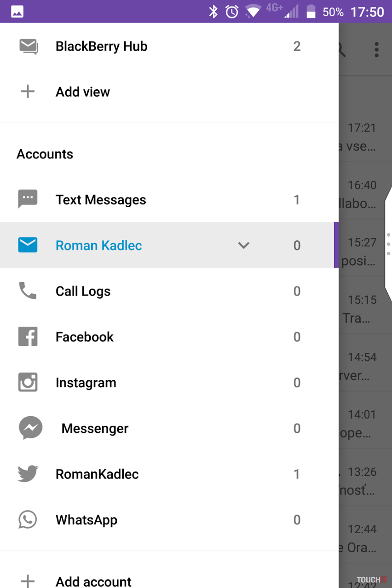Viewport: 392px width, 588px height.
Task: Select the RomanKadlec Twitter account entry
Action: click(x=97, y=474)
